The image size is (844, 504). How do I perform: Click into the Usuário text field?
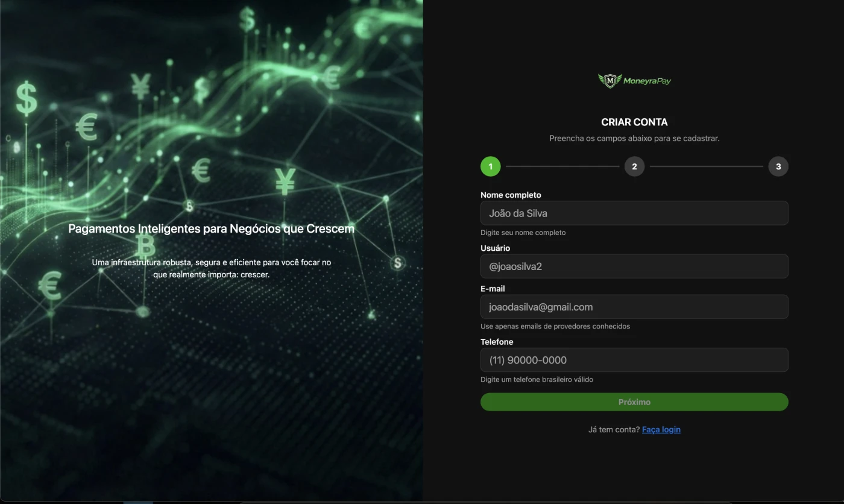[634, 266]
